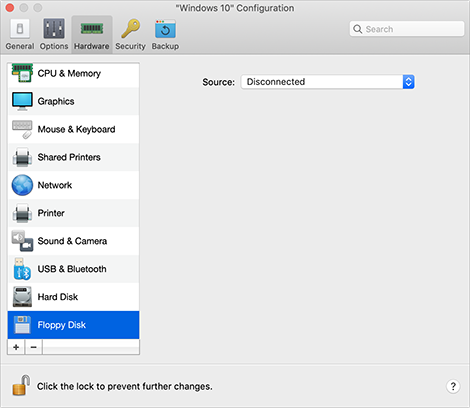
Task: Click the General tab label
Action: click(20, 46)
